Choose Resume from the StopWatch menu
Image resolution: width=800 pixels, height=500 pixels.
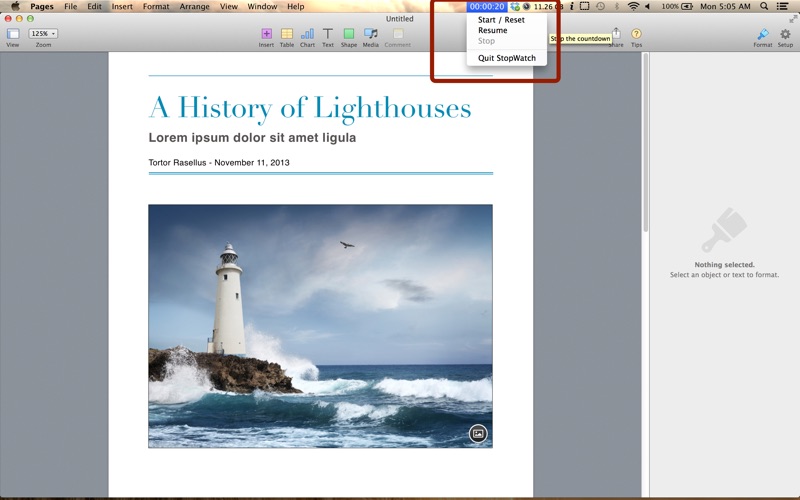coord(492,31)
